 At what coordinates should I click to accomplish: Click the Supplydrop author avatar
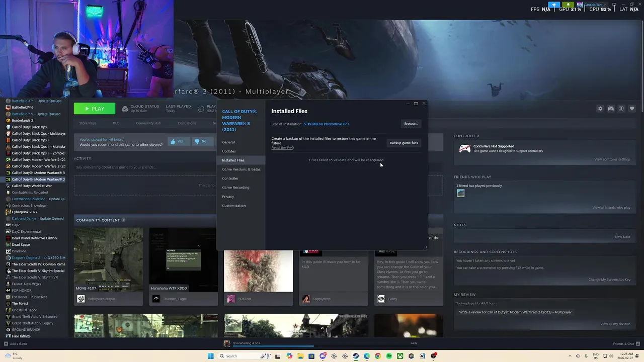click(306, 299)
